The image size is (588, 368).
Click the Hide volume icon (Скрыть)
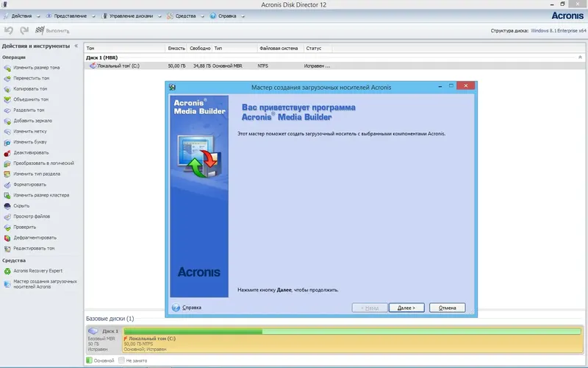7,206
